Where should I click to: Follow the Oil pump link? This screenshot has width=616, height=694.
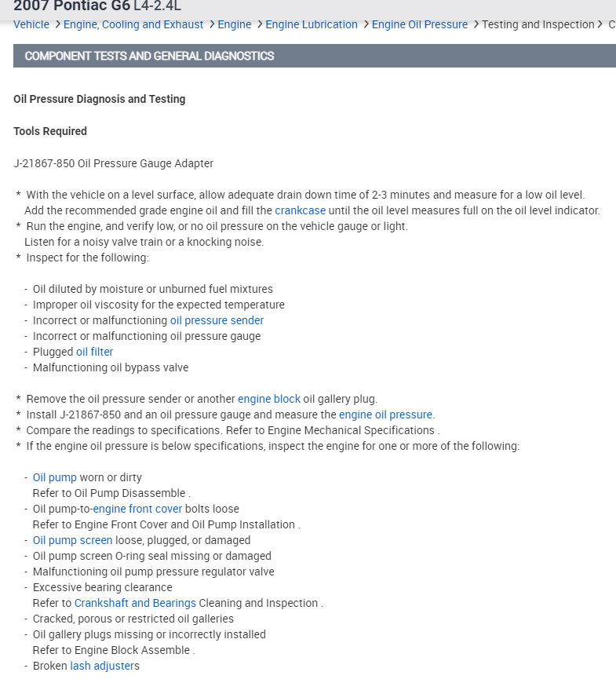pos(55,477)
